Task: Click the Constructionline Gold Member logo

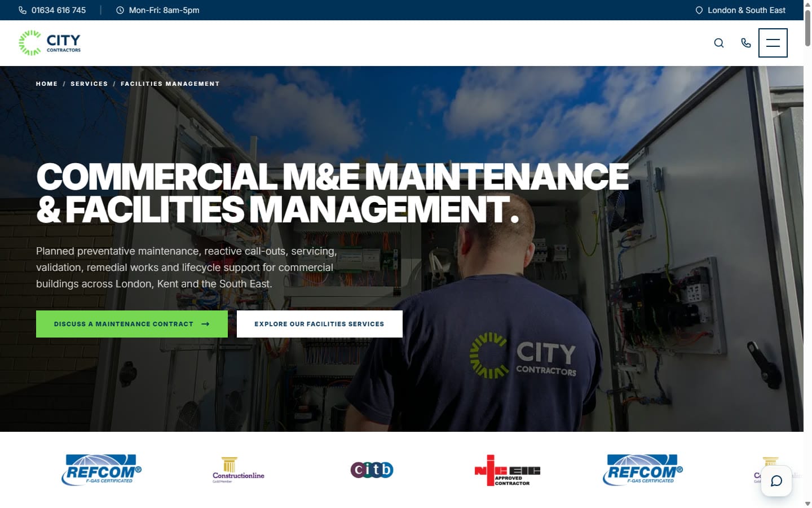Action: (239, 470)
